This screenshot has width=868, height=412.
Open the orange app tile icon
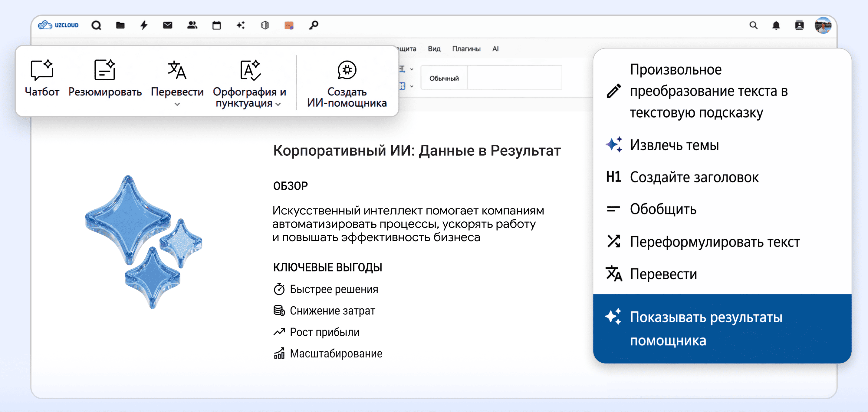coord(289,25)
